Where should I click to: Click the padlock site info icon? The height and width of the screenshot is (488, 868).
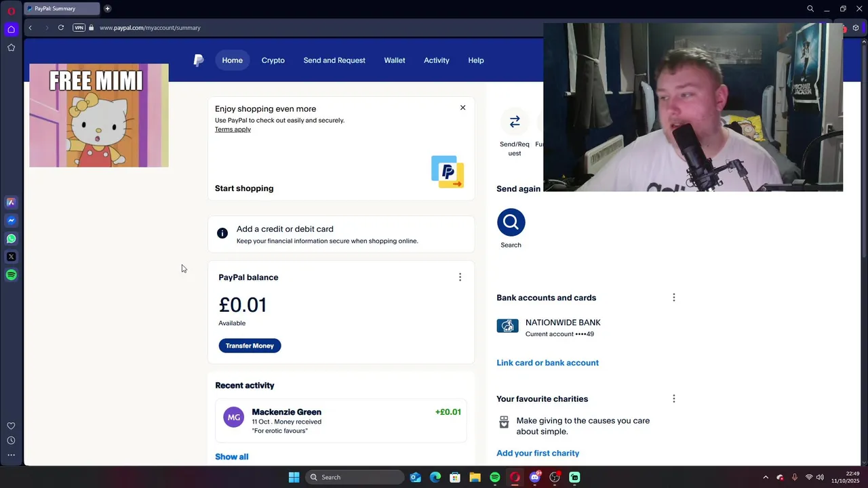(92, 28)
